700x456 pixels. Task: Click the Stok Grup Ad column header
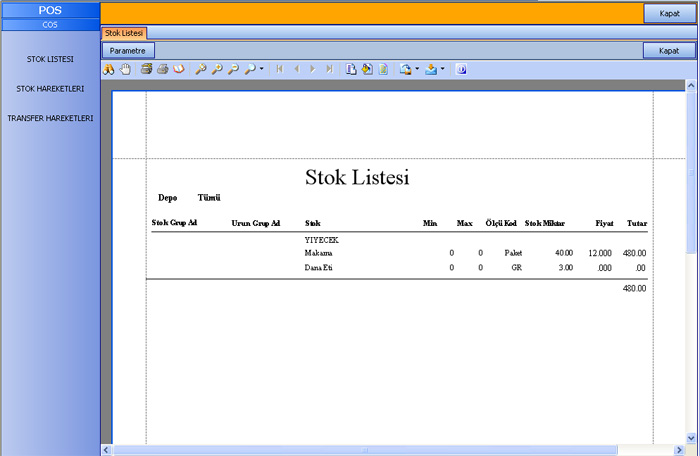coord(174,222)
